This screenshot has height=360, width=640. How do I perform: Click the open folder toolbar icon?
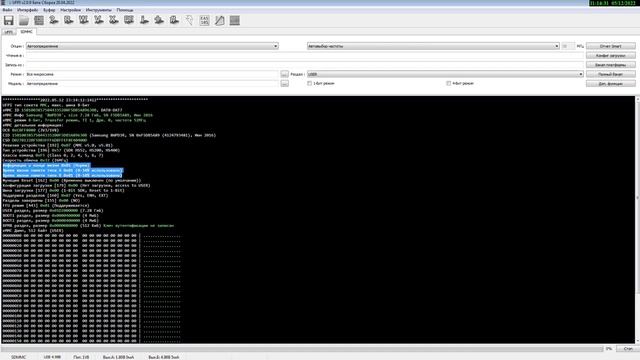24,20
